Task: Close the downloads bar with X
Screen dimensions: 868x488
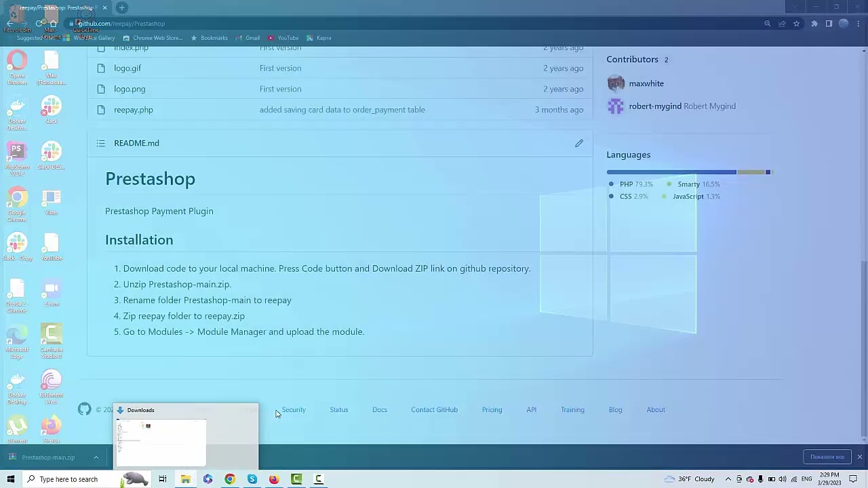Action: 859,457
